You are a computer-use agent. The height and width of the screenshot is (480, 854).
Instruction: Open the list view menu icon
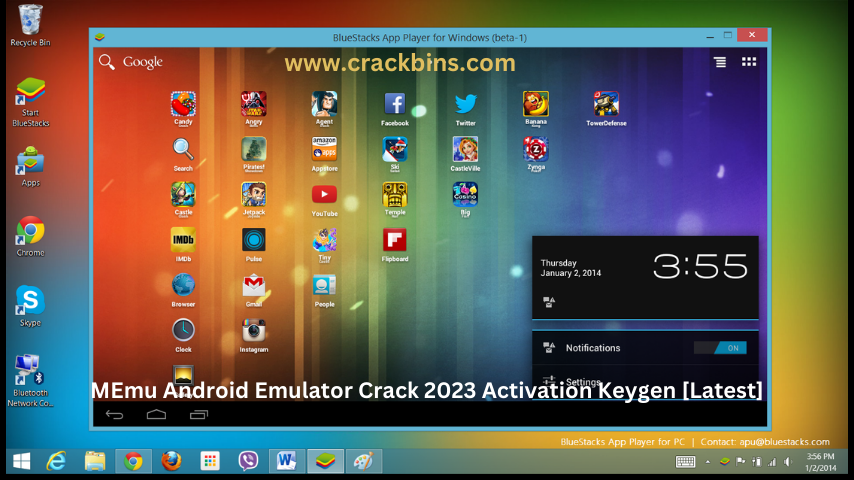[720, 62]
